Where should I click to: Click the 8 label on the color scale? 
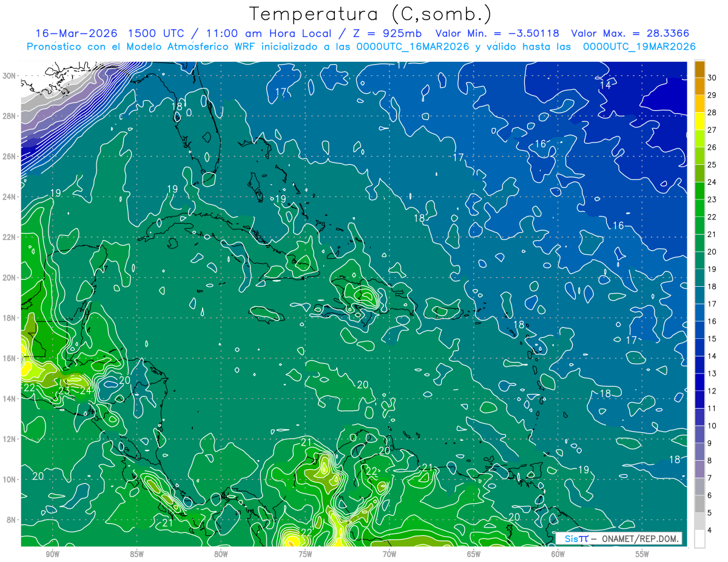point(710,460)
